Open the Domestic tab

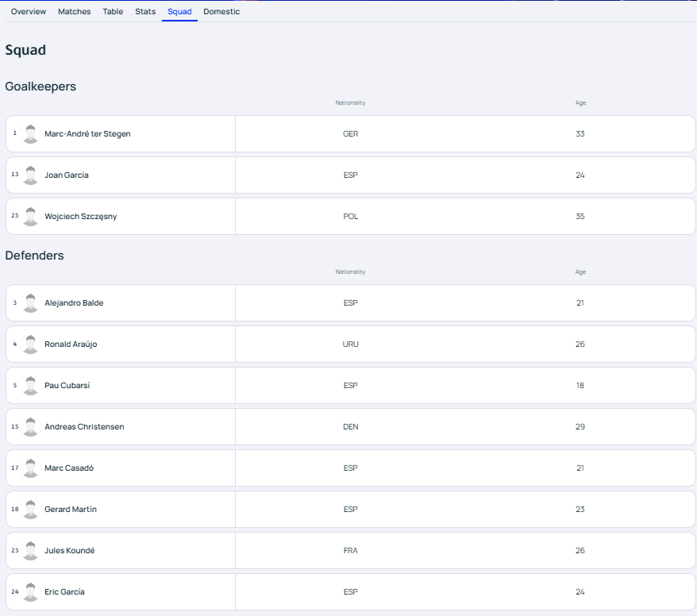coord(221,12)
